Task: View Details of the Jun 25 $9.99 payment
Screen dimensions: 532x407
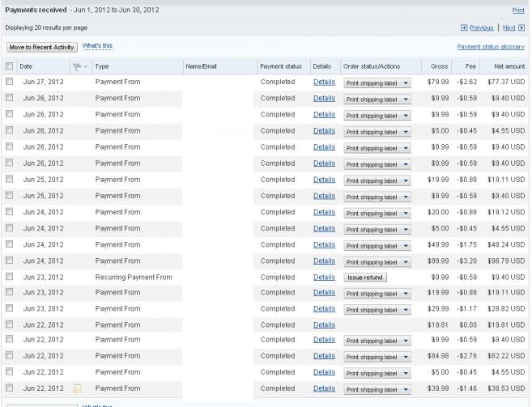Action: pos(324,196)
